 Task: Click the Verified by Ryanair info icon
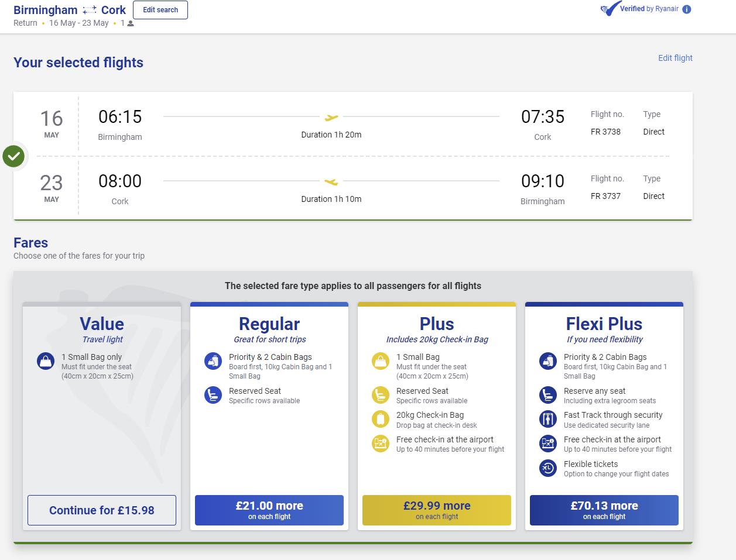pos(687,9)
